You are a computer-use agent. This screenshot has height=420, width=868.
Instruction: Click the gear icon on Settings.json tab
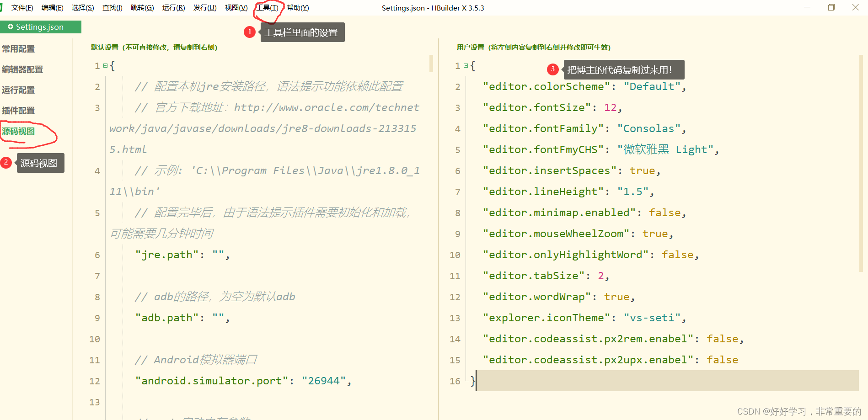[x=10, y=27]
